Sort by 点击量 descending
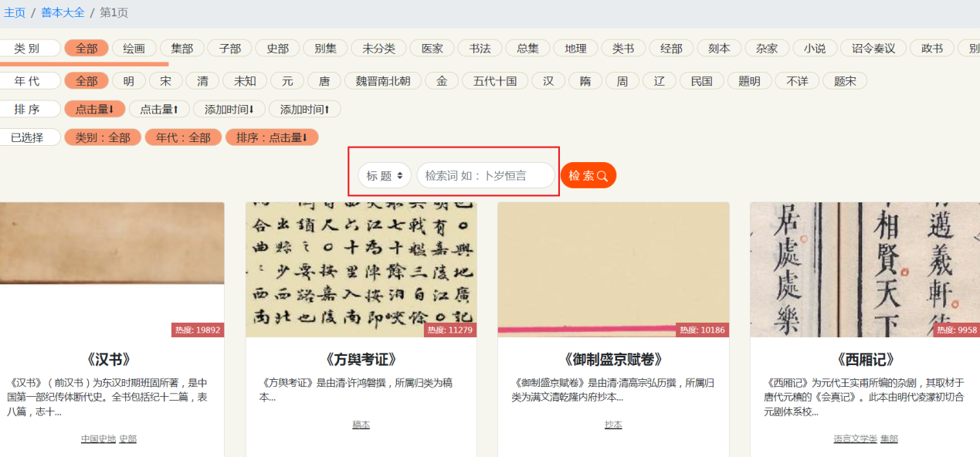The width and height of the screenshot is (980, 457). (95, 109)
